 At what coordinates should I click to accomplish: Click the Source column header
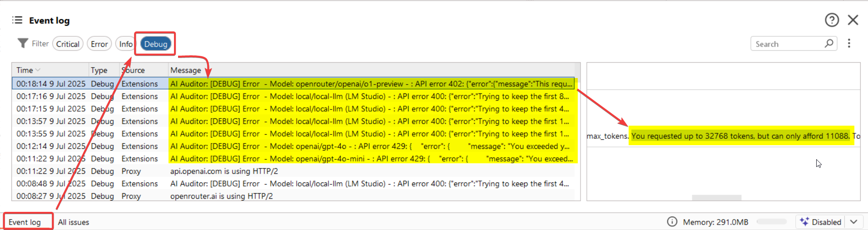click(144, 70)
